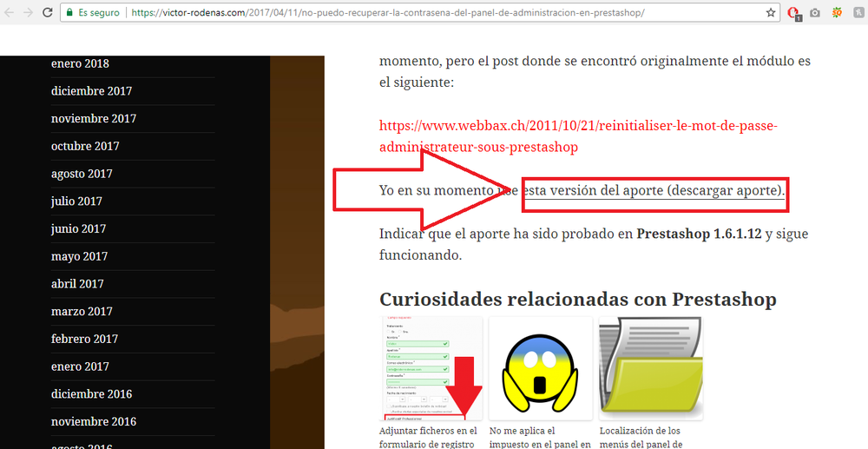Open the 'junio 2017' archive link
The height and width of the screenshot is (449, 868).
(x=78, y=228)
